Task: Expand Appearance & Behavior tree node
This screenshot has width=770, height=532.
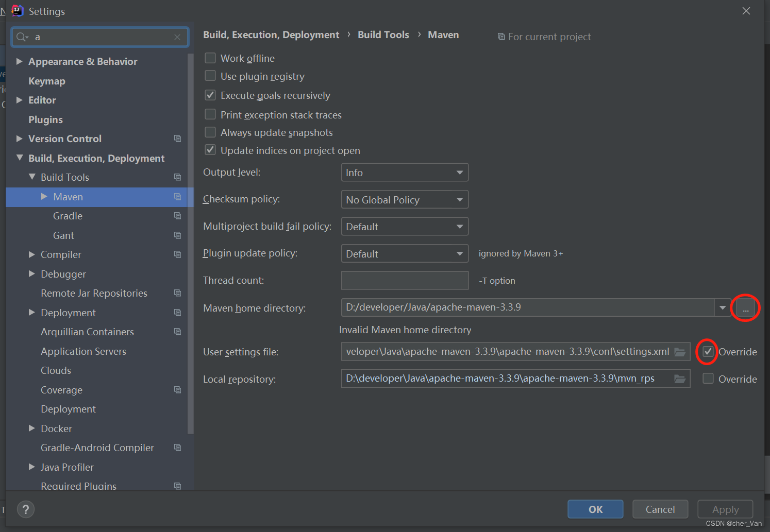Action: coord(20,61)
